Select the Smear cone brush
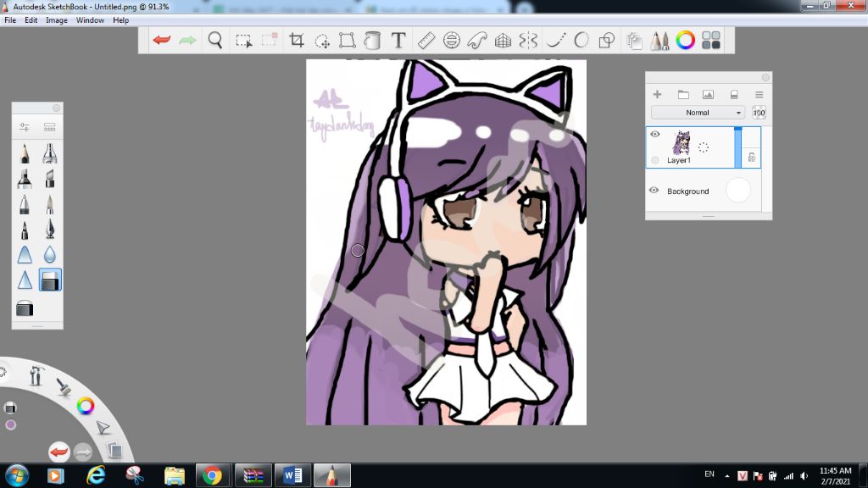This screenshot has height=488, width=868. pos(25,255)
